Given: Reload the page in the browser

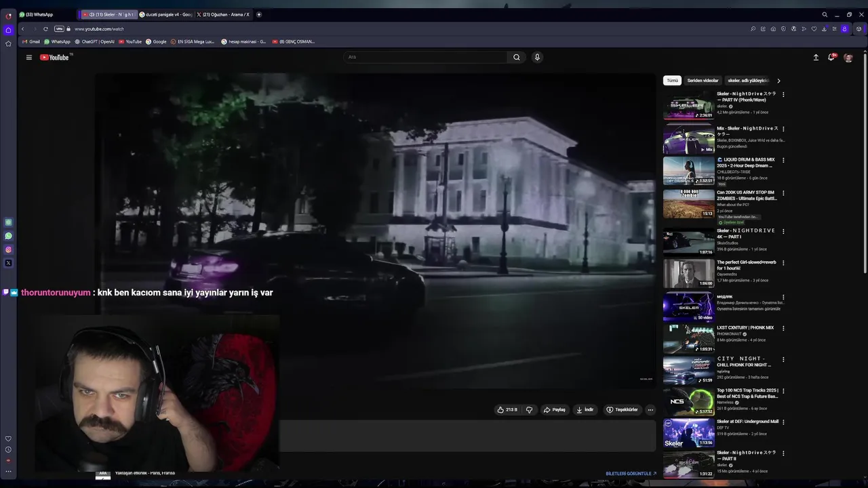Looking at the screenshot, I should 45,29.
